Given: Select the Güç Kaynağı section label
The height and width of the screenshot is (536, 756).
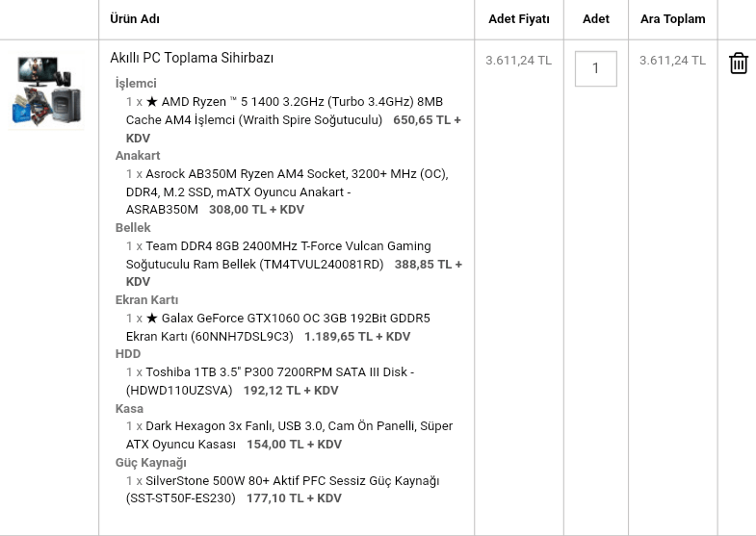Looking at the screenshot, I should click(151, 463).
